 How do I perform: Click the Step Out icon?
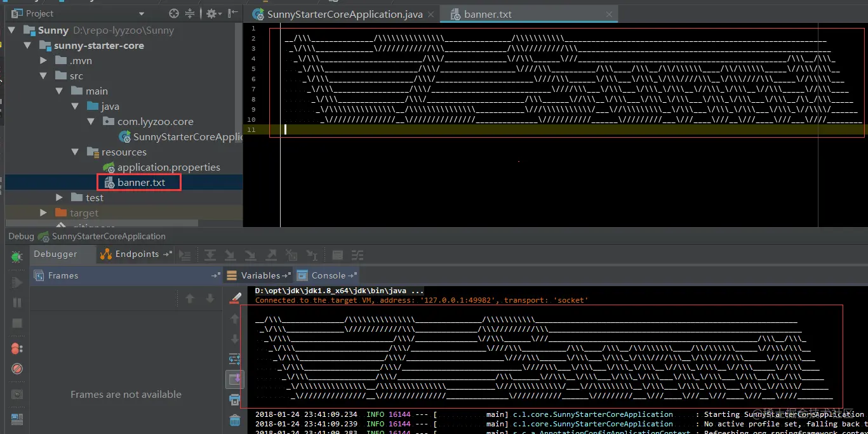pos(271,255)
